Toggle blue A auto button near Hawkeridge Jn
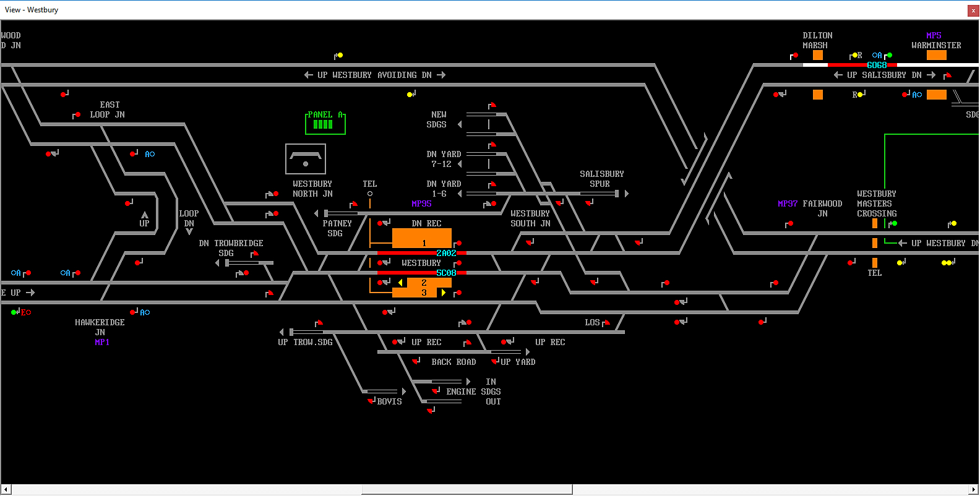The height and width of the screenshot is (496, 980). [145, 312]
